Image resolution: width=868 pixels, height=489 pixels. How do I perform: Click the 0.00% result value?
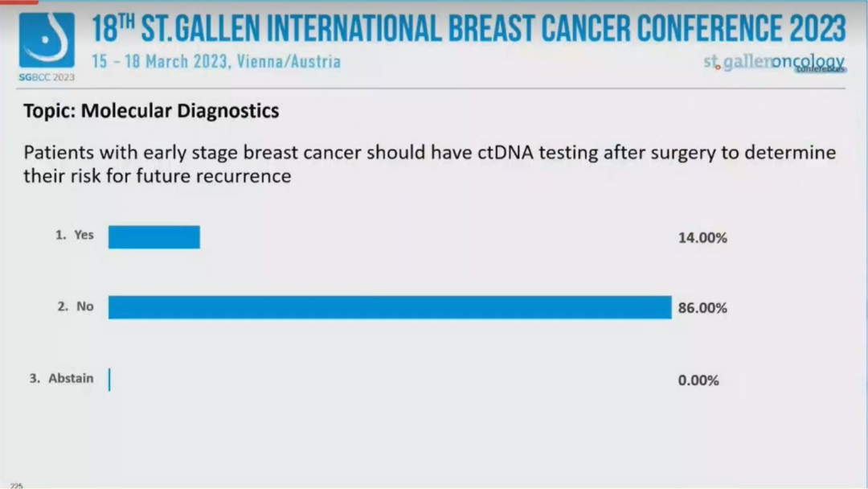click(x=698, y=380)
